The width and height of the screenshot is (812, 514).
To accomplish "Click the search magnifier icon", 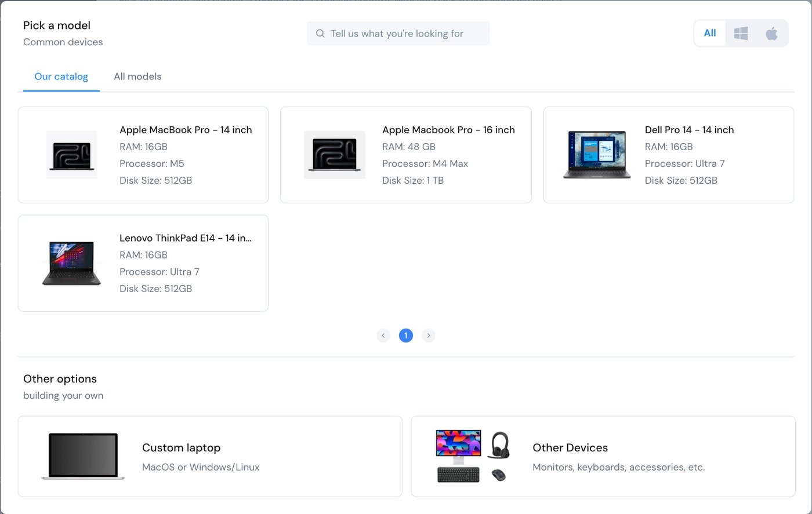I will coord(320,34).
